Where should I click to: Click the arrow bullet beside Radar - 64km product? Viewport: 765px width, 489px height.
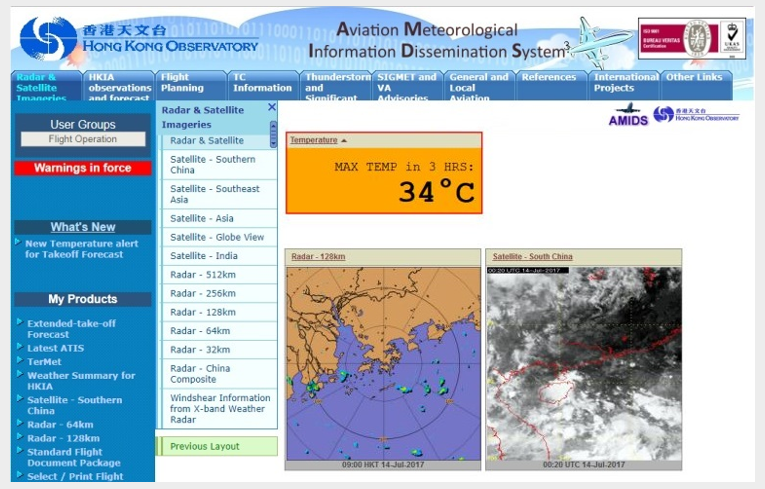pos(20,423)
